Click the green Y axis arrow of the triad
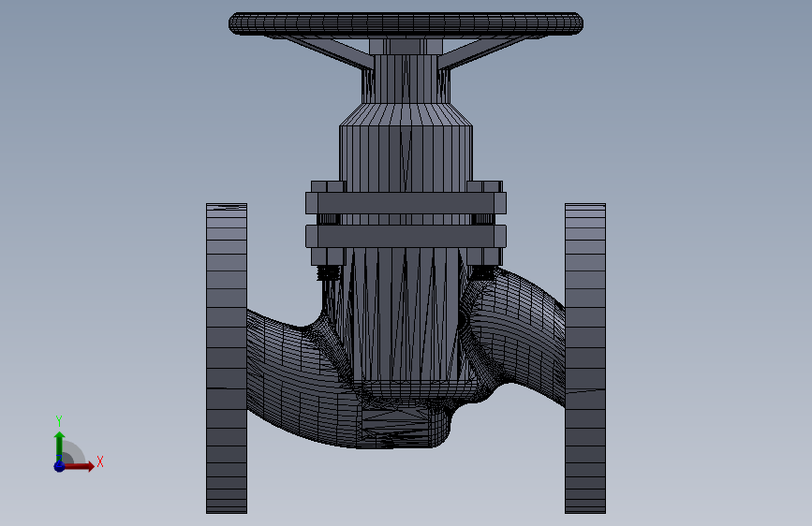Viewport: 812px width, 526px height. coord(59,446)
